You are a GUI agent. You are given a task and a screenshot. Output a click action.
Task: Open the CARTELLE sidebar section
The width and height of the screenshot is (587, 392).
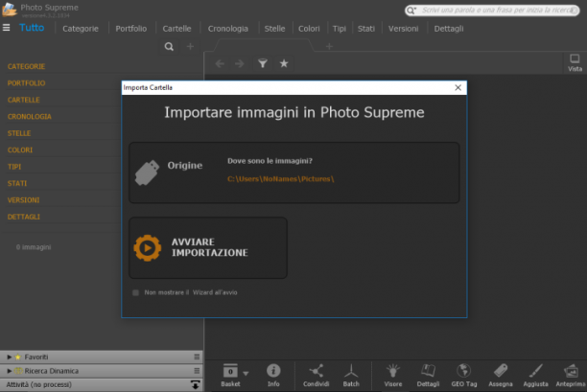(24, 100)
